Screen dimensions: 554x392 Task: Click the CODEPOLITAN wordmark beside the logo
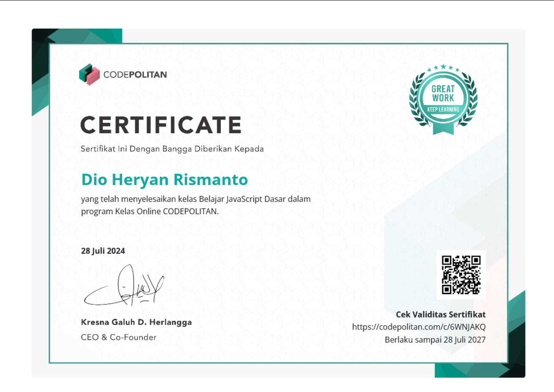pos(135,74)
